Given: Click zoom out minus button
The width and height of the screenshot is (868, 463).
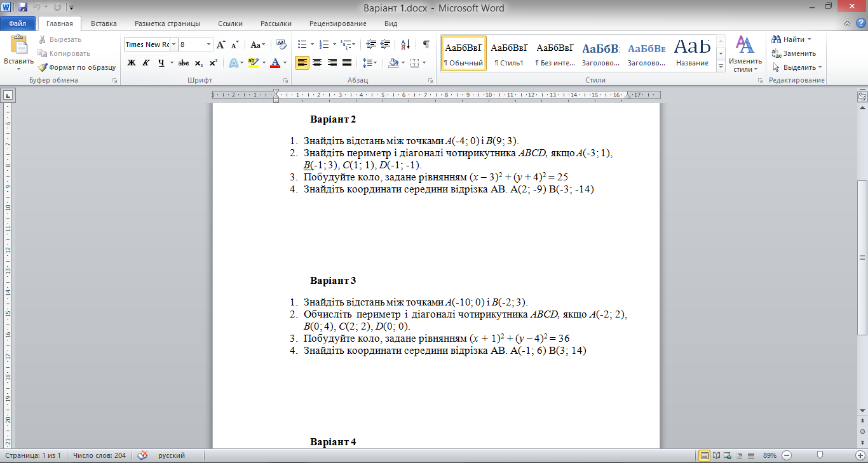Looking at the screenshot, I should pyautogui.click(x=787, y=455).
